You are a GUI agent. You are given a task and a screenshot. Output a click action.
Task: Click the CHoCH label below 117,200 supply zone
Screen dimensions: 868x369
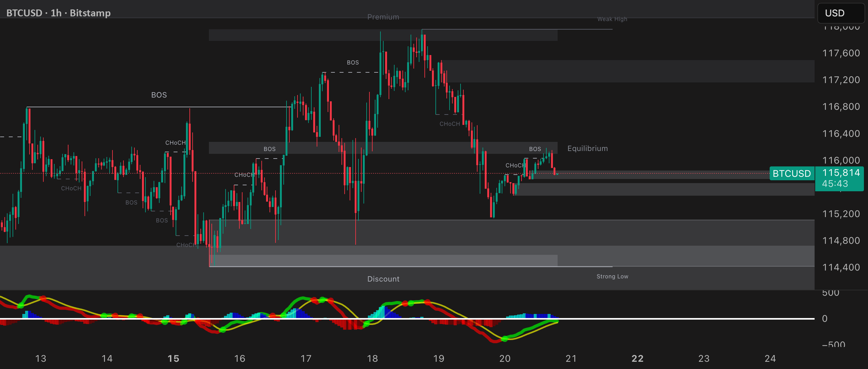tap(450, 124)
